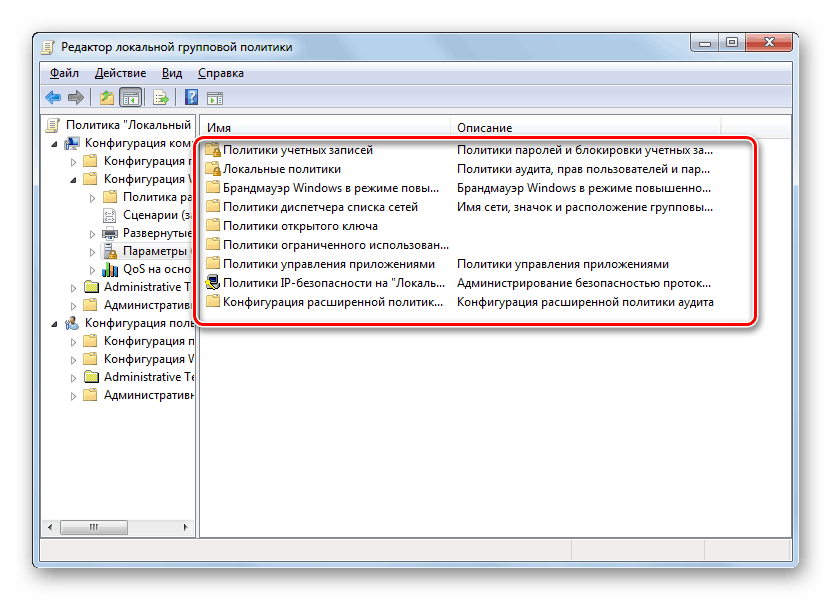Image resolution: width=832 pixels, height=601 pixels.
Task: Click the folder icon of Политики учетных записей
Action: (x=213, y=150)
